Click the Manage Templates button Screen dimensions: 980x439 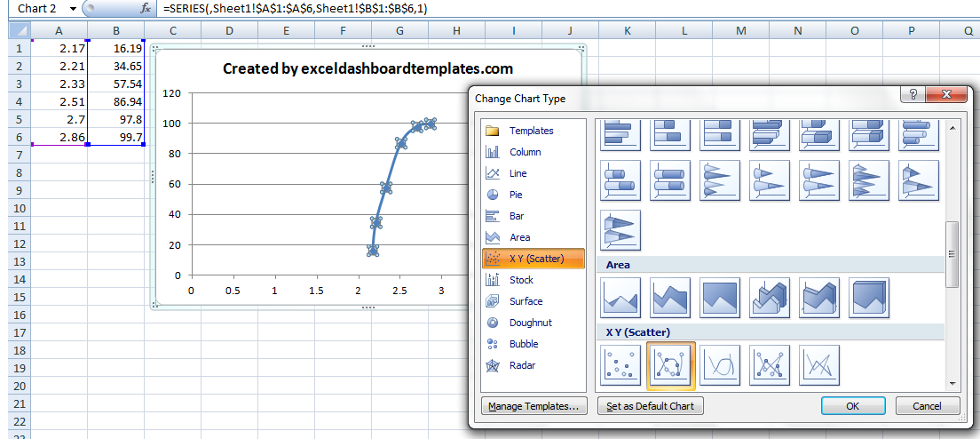(x=533, y=406)
